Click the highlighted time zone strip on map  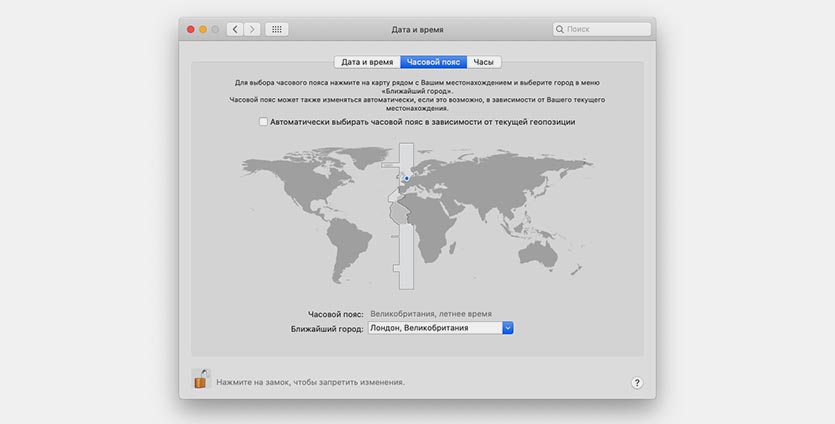[406, 216]
